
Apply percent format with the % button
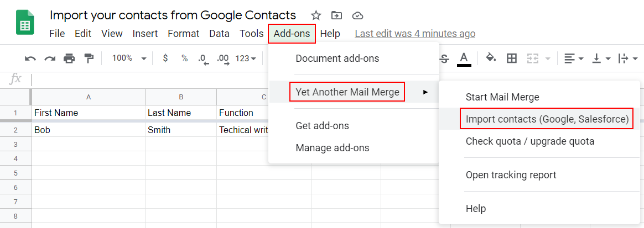(x=184, y=58)
